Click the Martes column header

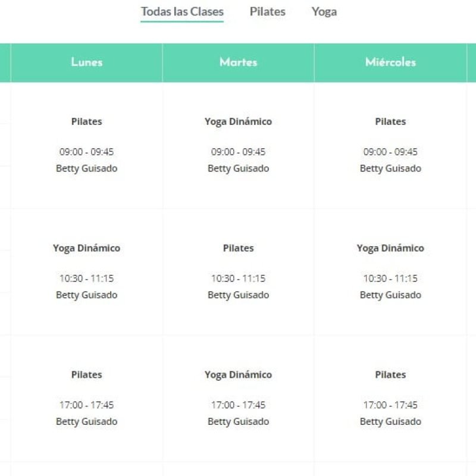coord(238,62)
